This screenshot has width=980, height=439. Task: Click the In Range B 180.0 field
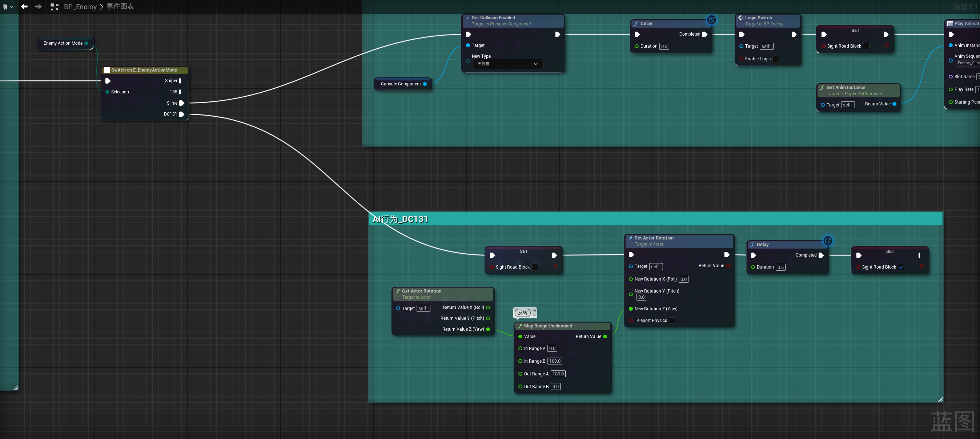555,361
